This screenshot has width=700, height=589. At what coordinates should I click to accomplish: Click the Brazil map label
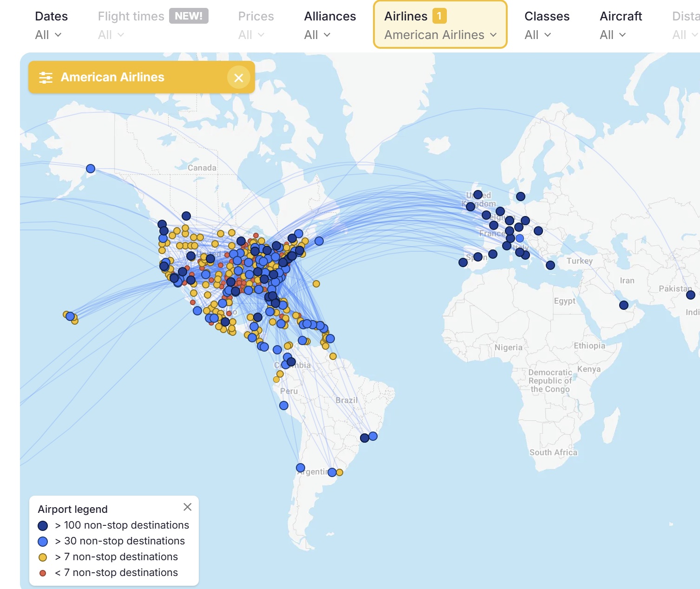click(x=347, y=400)
